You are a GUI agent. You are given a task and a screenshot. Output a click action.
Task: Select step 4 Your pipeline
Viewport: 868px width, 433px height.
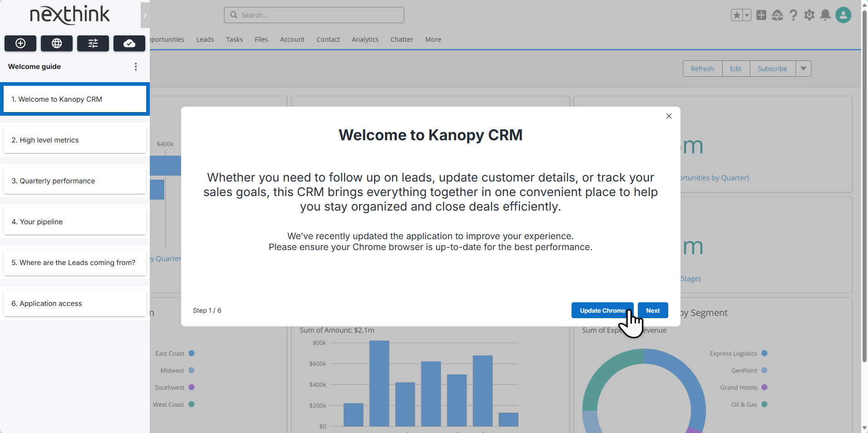[x=75, y=221]
